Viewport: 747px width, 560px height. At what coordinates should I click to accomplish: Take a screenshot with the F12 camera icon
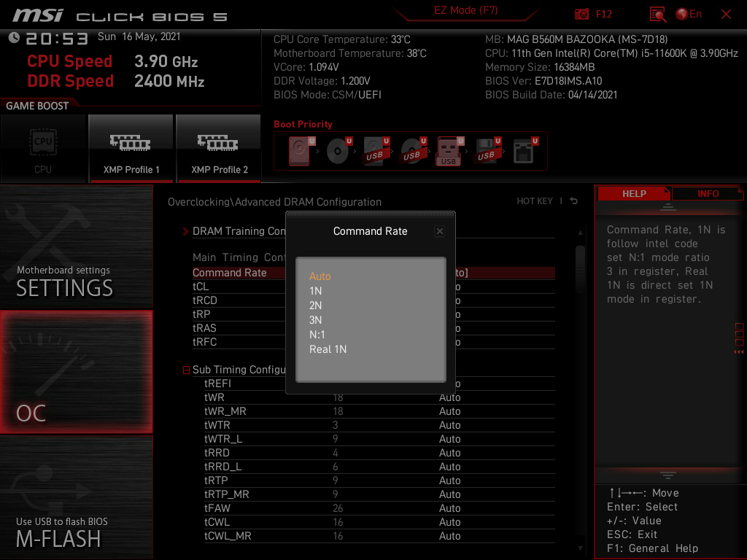point(581,14)
